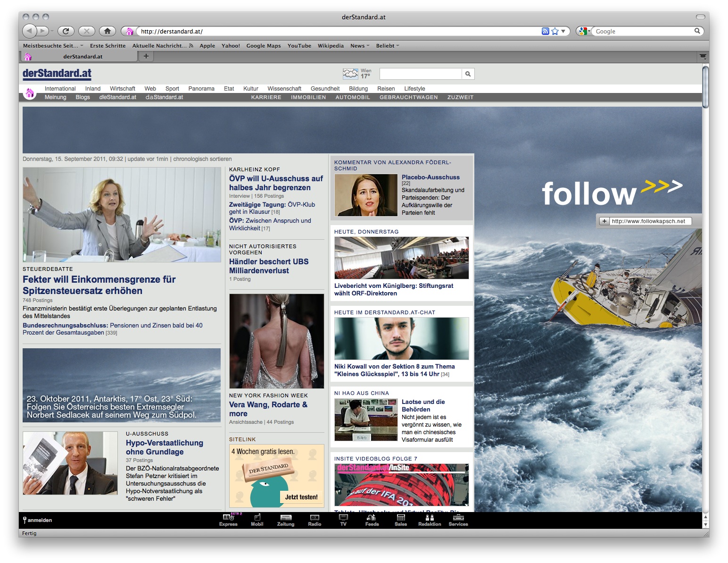Expand the Meistbesuchte Seiten bookmarks folder
The width and height of the screenshot is (728, 563).
tap(53, 46)
